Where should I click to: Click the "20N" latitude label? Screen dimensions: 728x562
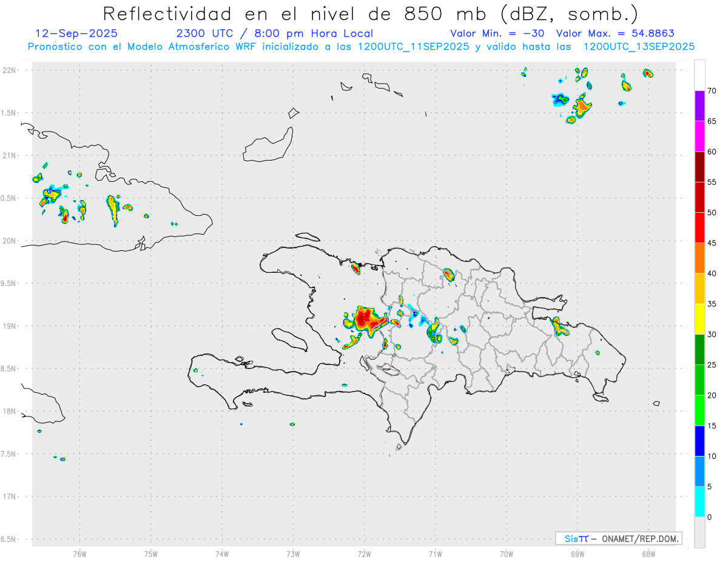click(x=10, y=241)
